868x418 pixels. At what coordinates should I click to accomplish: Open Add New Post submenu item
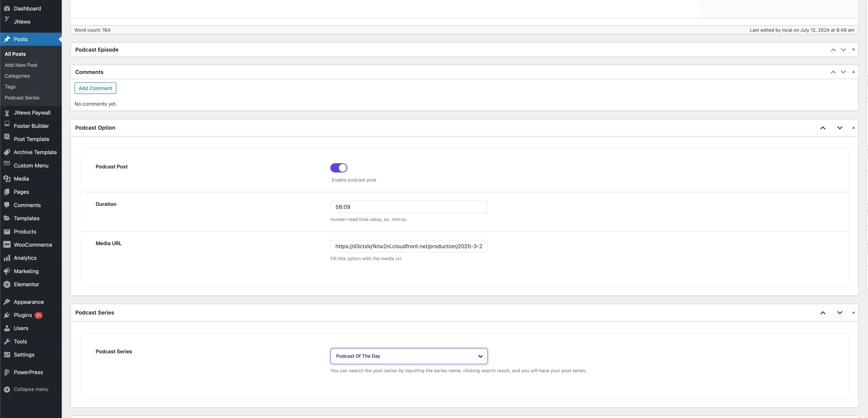point(21,65)
